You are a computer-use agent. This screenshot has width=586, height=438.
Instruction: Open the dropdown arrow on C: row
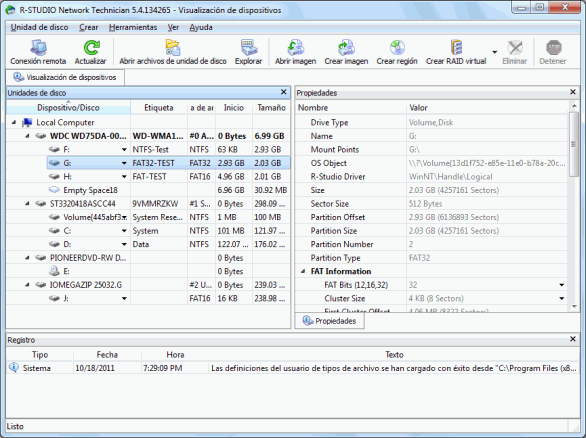click(124, 231)
